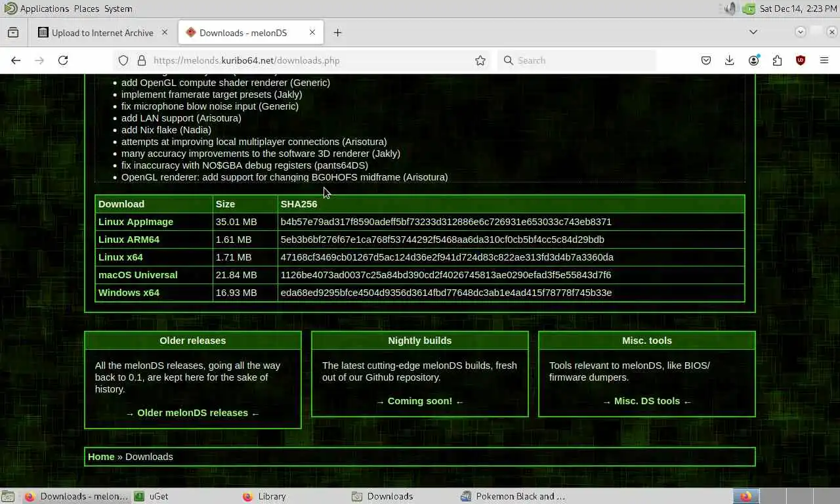This screenshot has width=840, height=504.
Task: Open volume control in system tray
Action: tap(731, 9)
